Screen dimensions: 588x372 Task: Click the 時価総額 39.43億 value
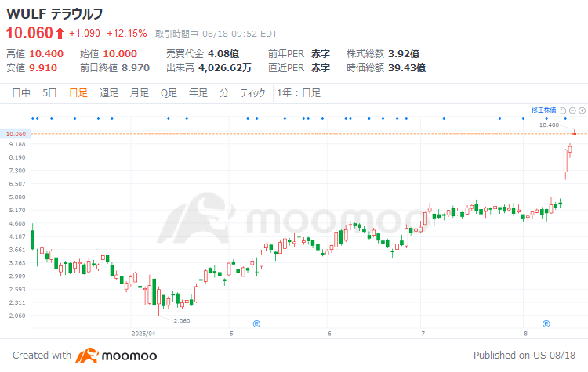pos(407,68)
